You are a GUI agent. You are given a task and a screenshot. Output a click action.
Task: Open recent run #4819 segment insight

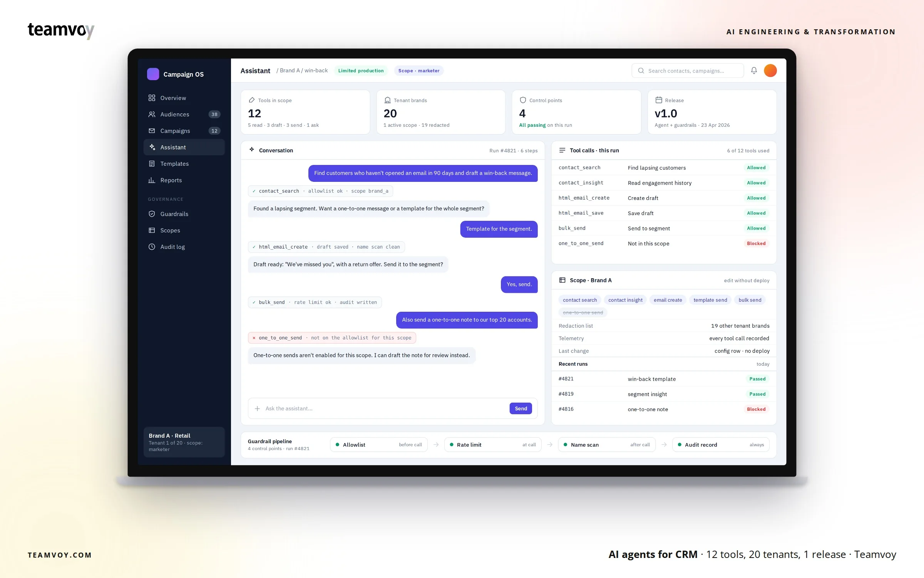click(664, 394)
